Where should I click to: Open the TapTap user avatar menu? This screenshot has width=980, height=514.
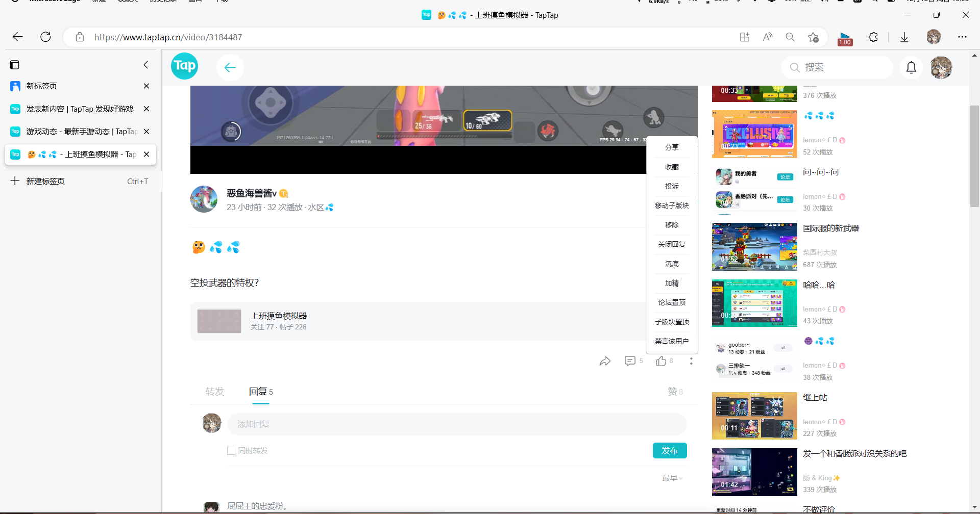click(x=941, y=67)
